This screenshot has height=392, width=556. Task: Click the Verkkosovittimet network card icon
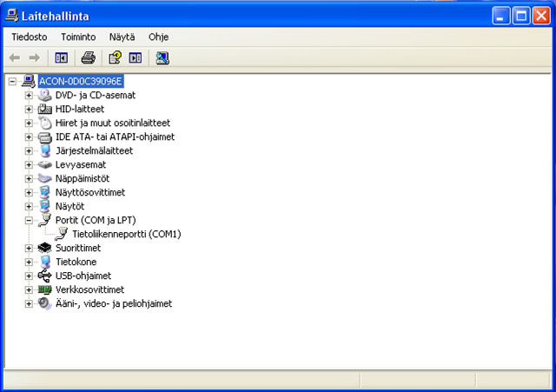click(44, 289)
